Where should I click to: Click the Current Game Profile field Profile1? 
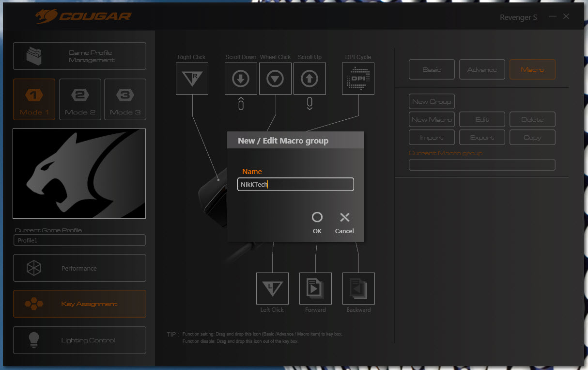pyautogui.click(x=79, y=240)
